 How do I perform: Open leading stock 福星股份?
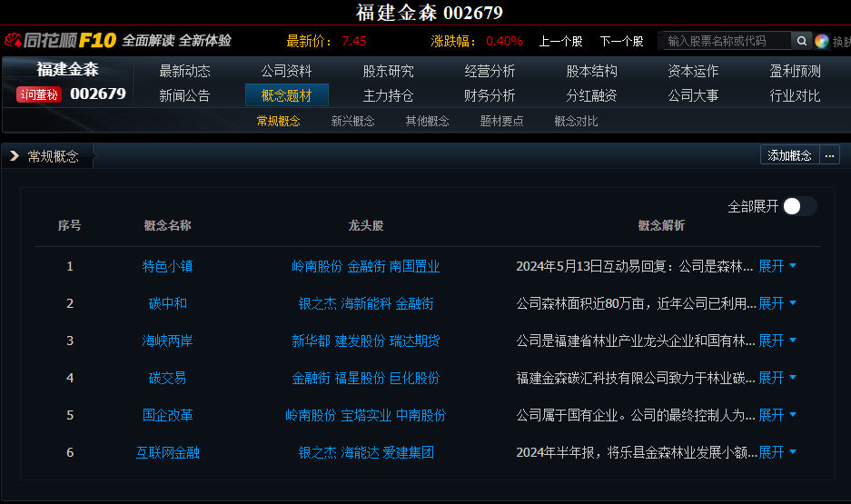pyautogui.click(x=360, y=378)
